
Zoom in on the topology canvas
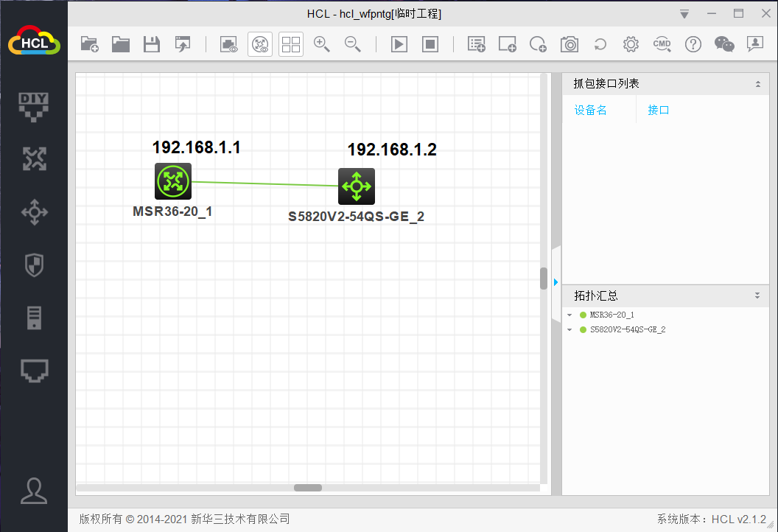pyautogui.click(x=321, y=44)
